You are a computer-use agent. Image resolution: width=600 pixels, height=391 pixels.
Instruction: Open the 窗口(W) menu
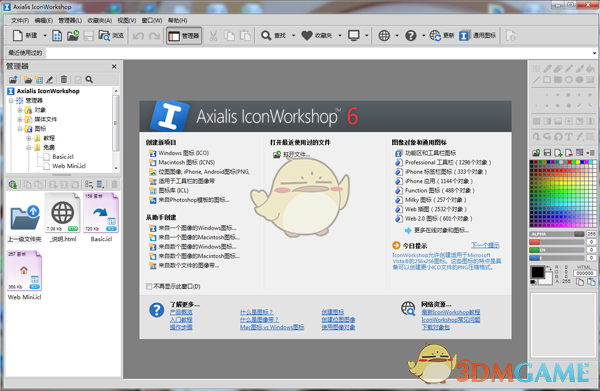point(152,20)
